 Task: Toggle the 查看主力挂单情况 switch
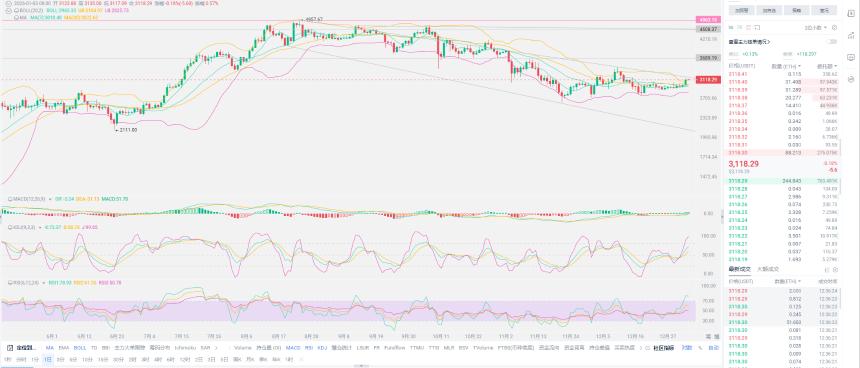831,42
